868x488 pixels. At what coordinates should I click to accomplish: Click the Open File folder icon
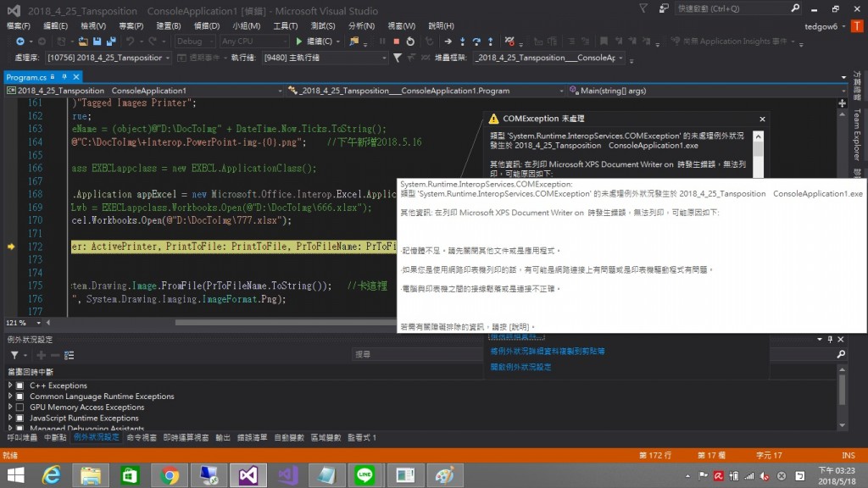[83, 42]
